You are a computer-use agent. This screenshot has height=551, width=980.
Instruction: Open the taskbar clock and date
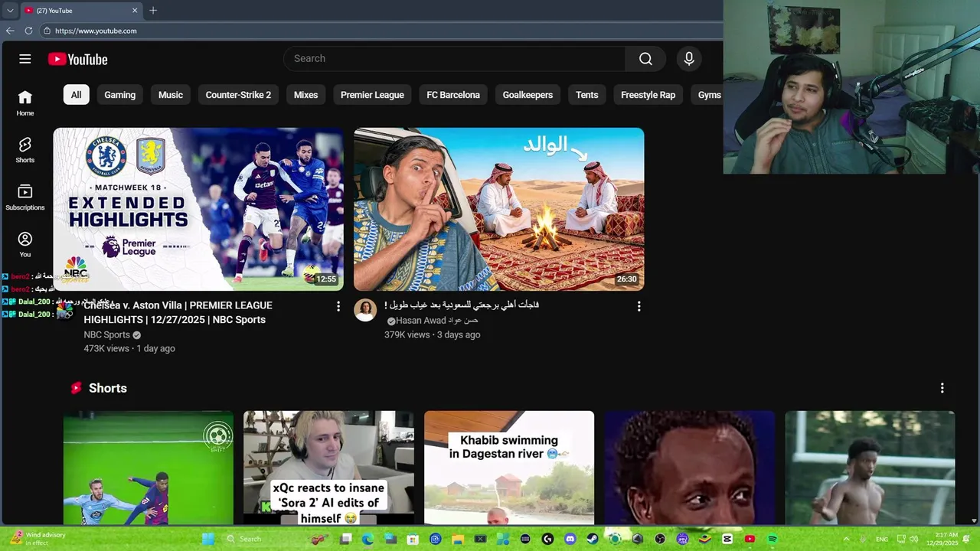946,539
